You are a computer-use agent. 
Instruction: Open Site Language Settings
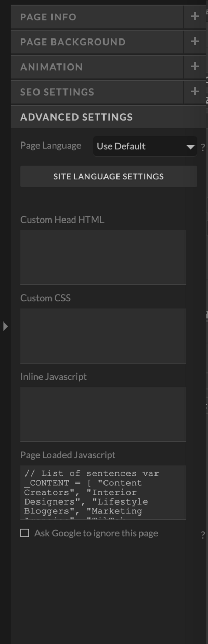109,176
